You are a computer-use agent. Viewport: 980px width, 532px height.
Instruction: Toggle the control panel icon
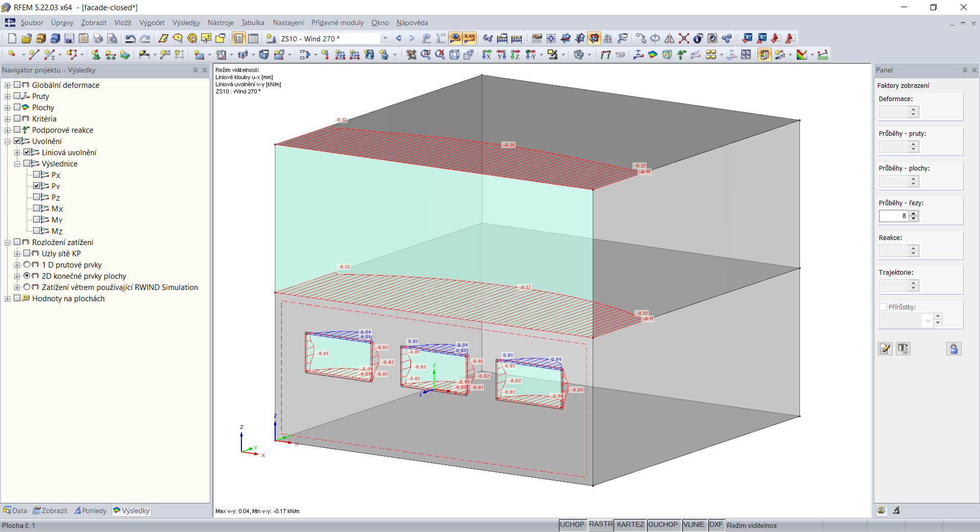pyautogui.click(x=764, y=55)
